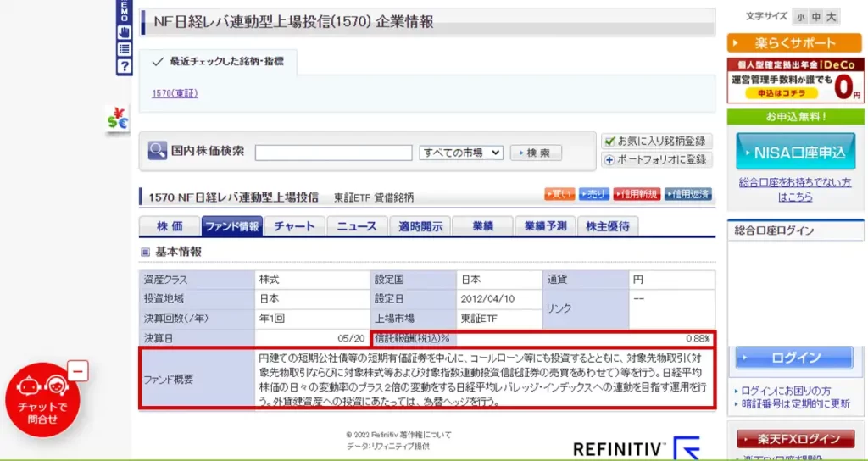
Task: Click the 株式 asset class value
Action: click(269, 280)
